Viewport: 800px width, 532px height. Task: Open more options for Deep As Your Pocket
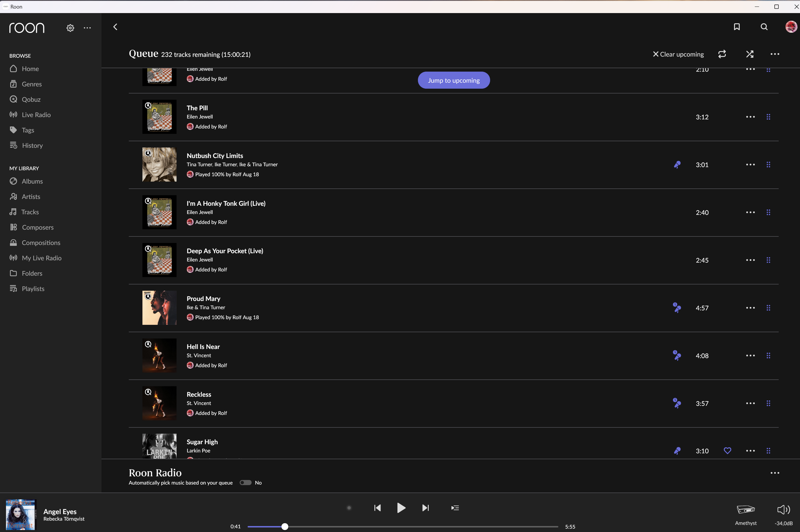tap(751, 260)
